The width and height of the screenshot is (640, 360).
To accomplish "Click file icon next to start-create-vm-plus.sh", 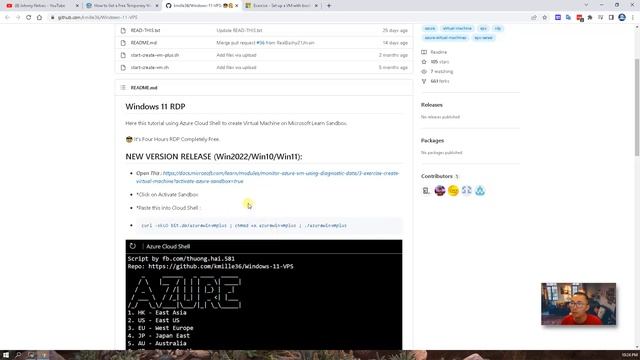I will click(123, 55).
